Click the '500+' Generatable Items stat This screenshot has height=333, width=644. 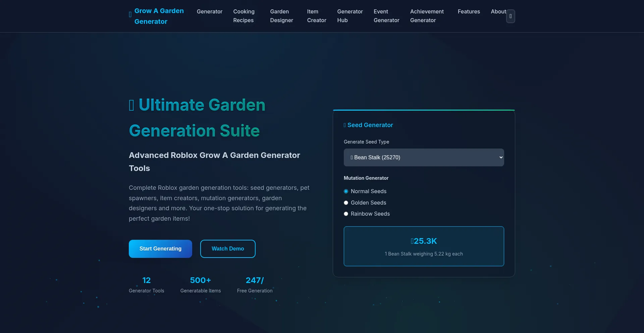(201, 280)
